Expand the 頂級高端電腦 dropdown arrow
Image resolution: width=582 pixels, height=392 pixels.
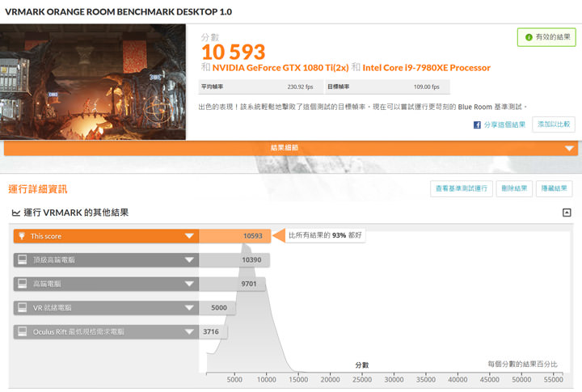[189, 259]
